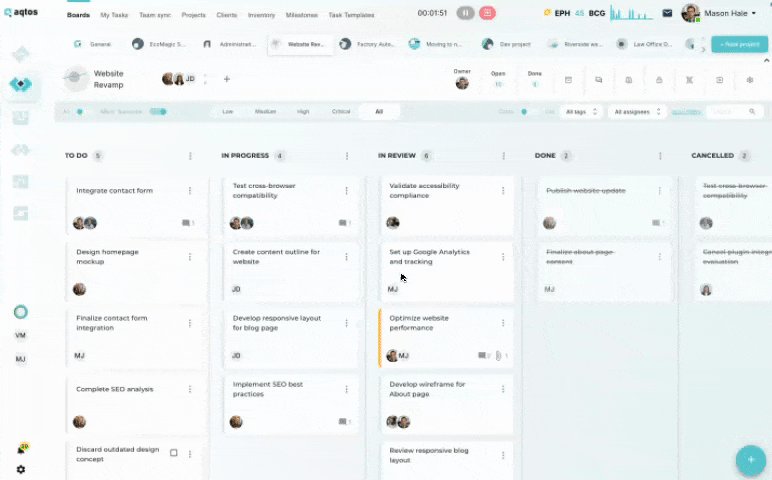Click the New project button
The height and width of the screenshot is (480, 772).
coord(740,44)
